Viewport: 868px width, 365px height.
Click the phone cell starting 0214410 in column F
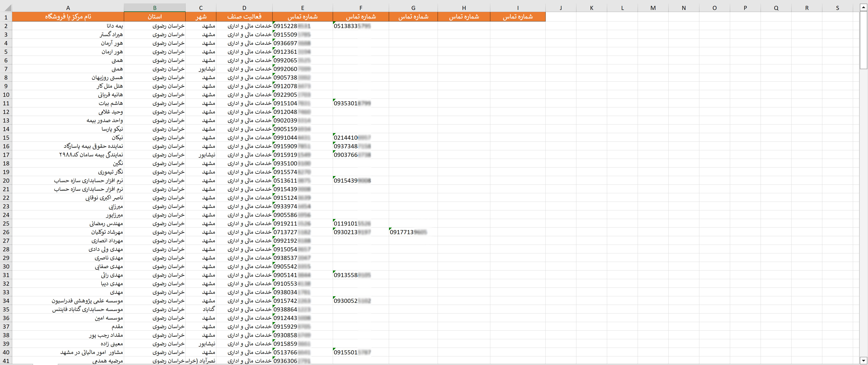(361, 137)
